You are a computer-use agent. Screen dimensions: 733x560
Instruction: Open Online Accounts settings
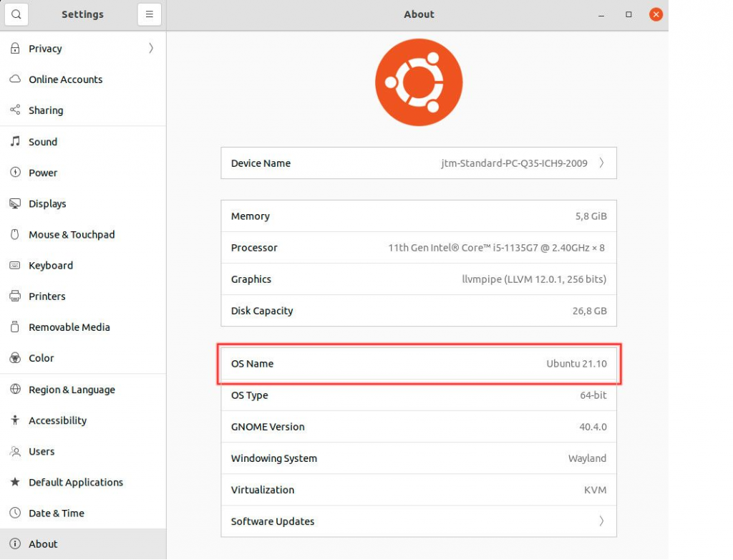(83, 79)
